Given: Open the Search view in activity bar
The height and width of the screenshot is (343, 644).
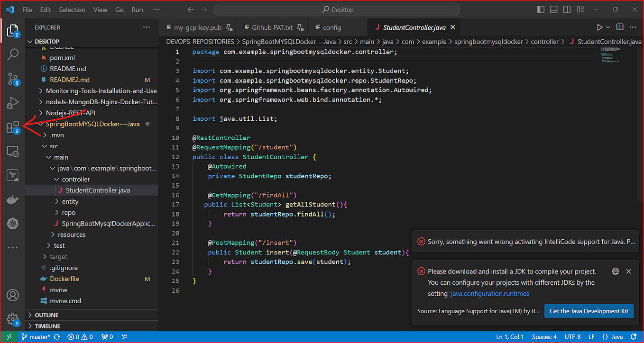Looking at the screenshot, I should [x=13, y=54].
